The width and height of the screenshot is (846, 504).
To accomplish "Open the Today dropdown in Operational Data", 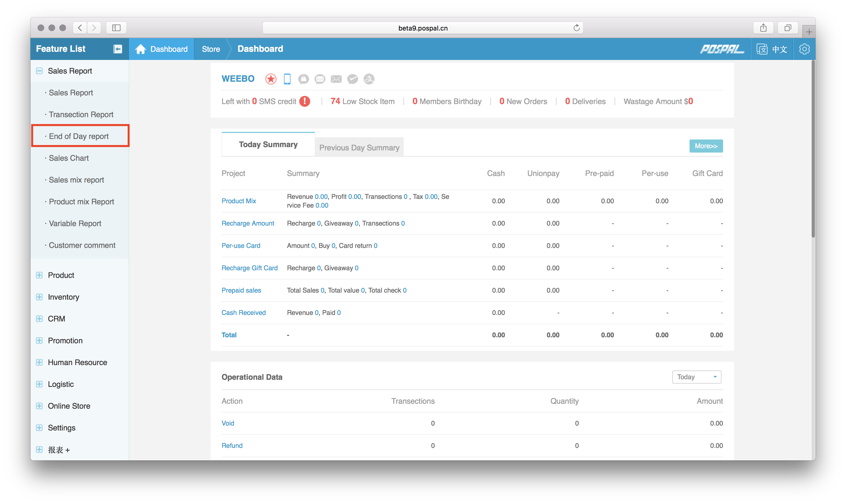I will click(x=697, y=377).
